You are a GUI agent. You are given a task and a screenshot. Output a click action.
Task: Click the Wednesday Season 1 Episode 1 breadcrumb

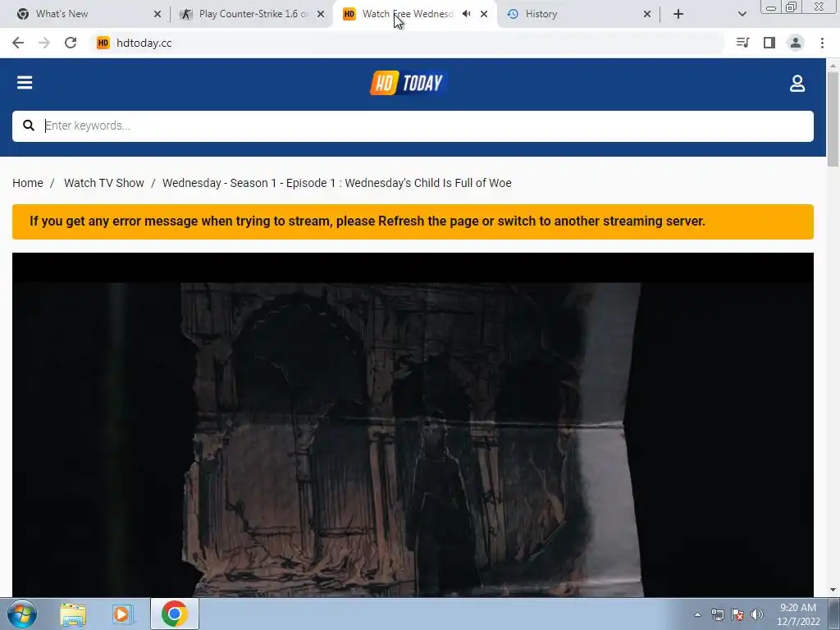(x=337, y=183)
